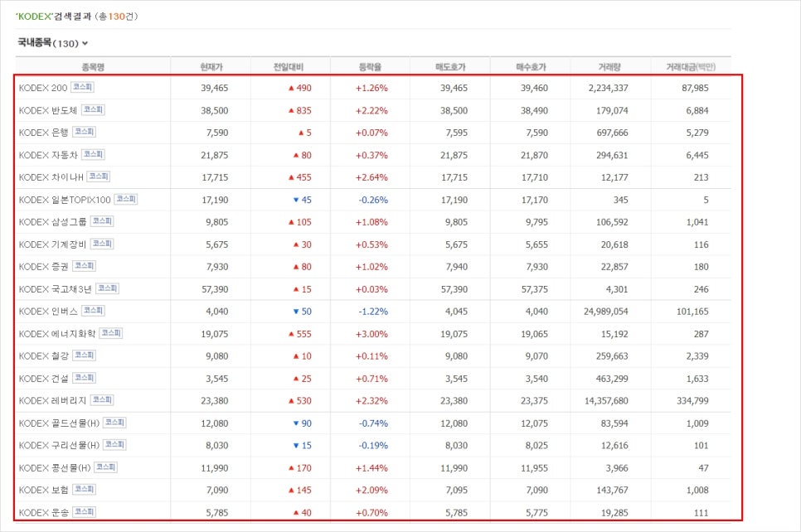Click the ▲835 change value for KODEX 반도체

click(x=300, y=110)
